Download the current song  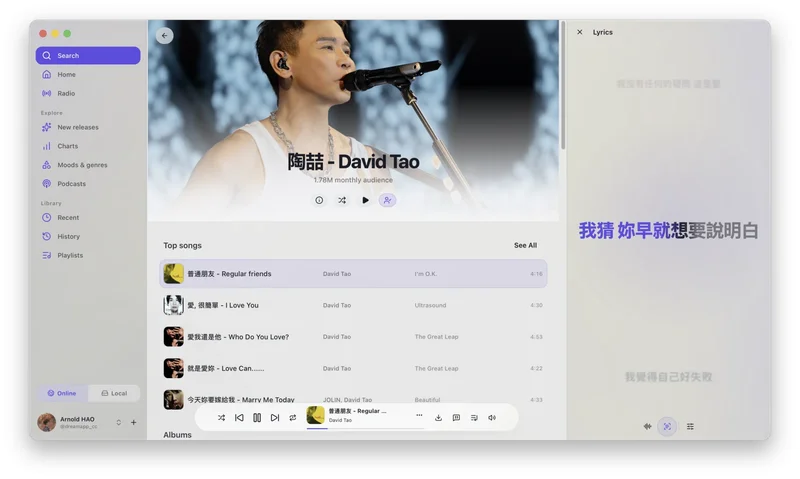(438, 418)
